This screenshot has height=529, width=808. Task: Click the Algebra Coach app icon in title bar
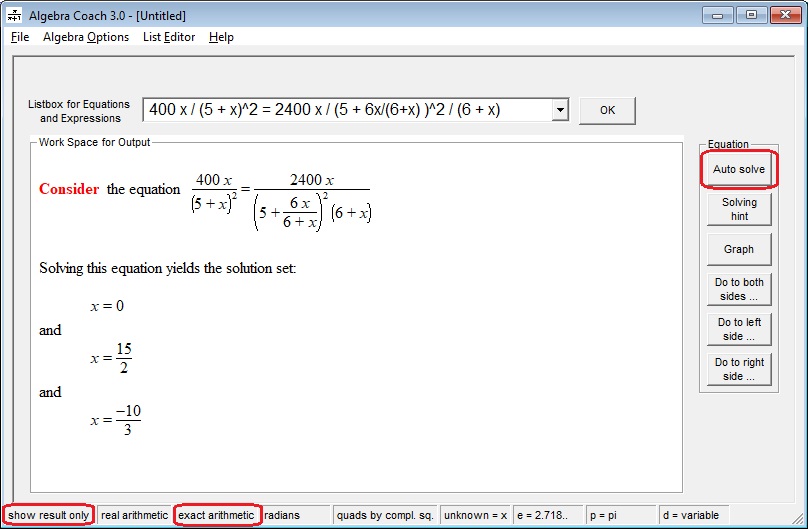tap(14, 15)
